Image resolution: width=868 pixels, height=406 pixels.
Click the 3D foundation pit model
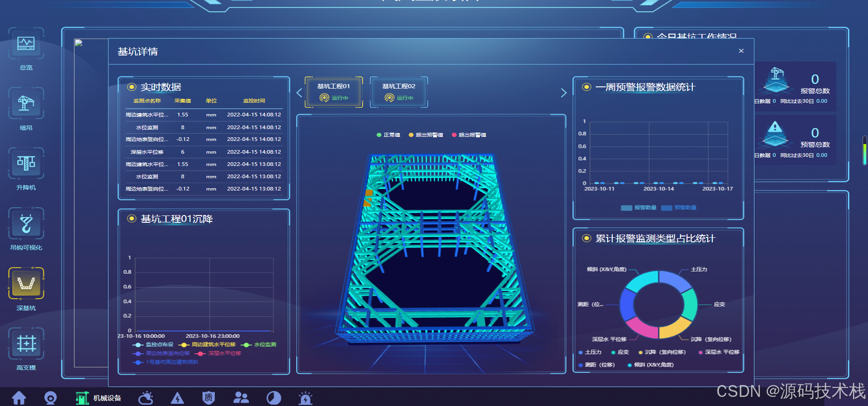click(434, 250)
